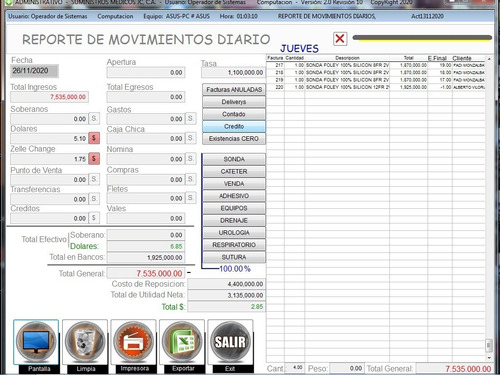Click the Total en Bancos field
The width and height of the screenshot is (500, 375).
(146, 257)
